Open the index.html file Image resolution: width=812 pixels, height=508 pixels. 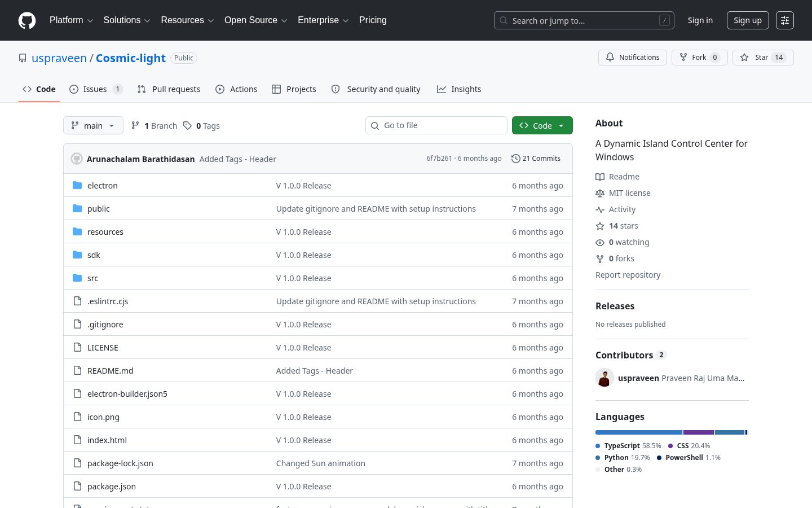[x=107, y=440]
